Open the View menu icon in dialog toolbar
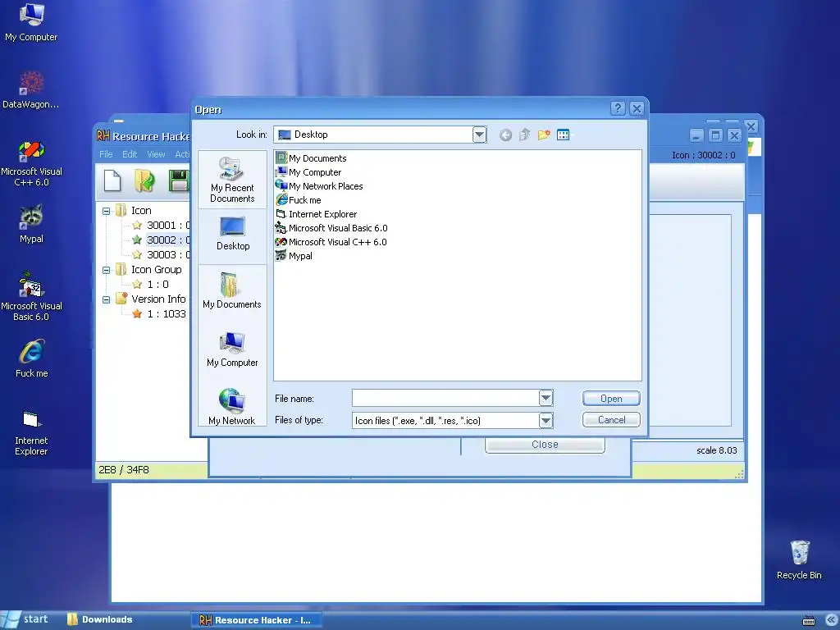The height and width of the screenshot is (630, 840). 564,135
